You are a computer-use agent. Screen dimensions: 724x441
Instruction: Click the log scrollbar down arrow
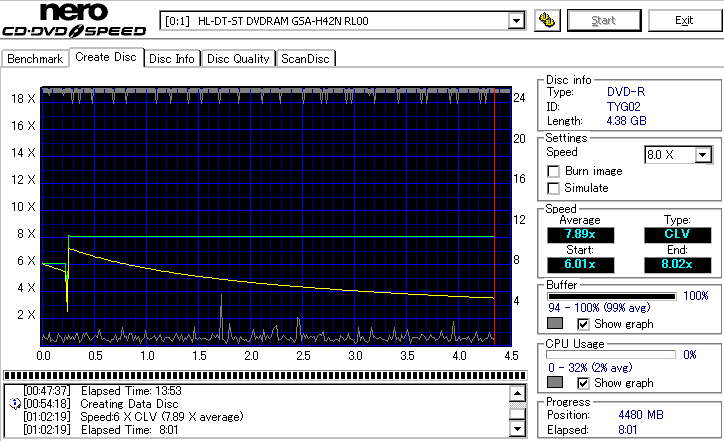pyautogui.click(x=516, y=430)
